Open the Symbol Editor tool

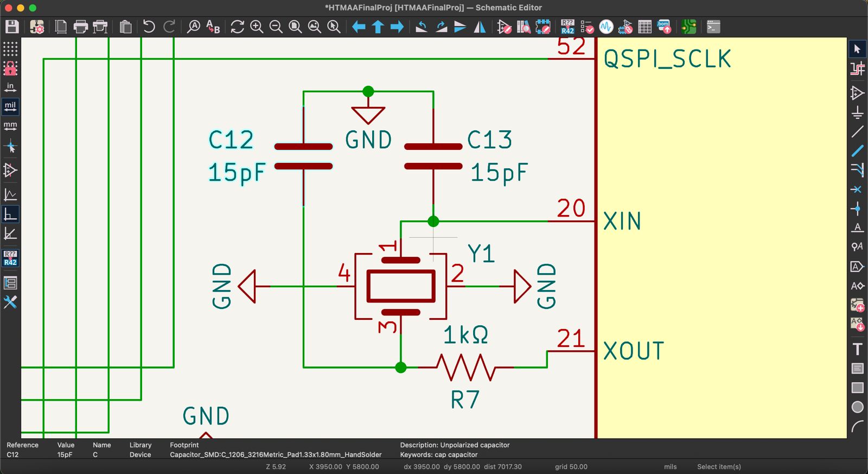point(504,27)
